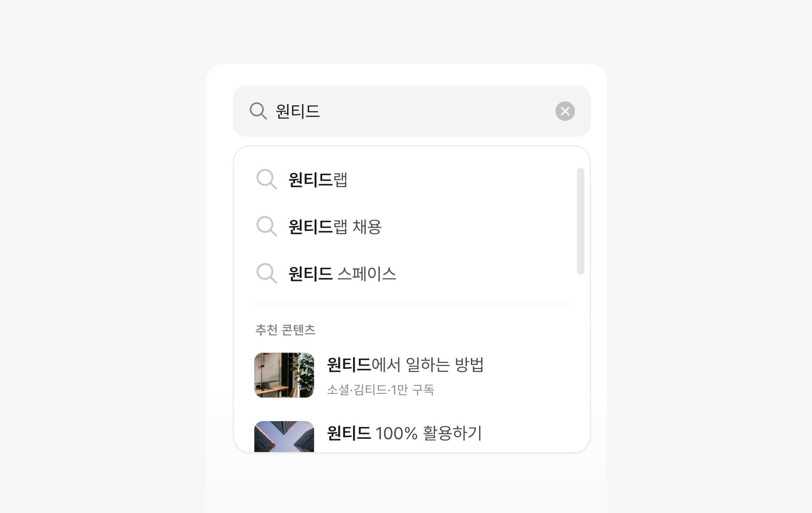Open the skyscraper thumbnail for 원티드 100% 활용하기

[x=284, y=437]
